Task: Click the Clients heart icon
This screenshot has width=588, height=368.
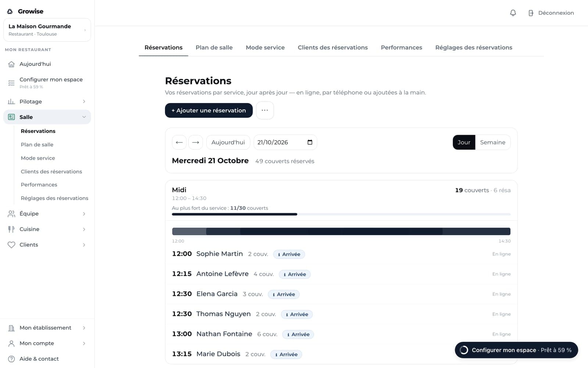Action: 11,245
